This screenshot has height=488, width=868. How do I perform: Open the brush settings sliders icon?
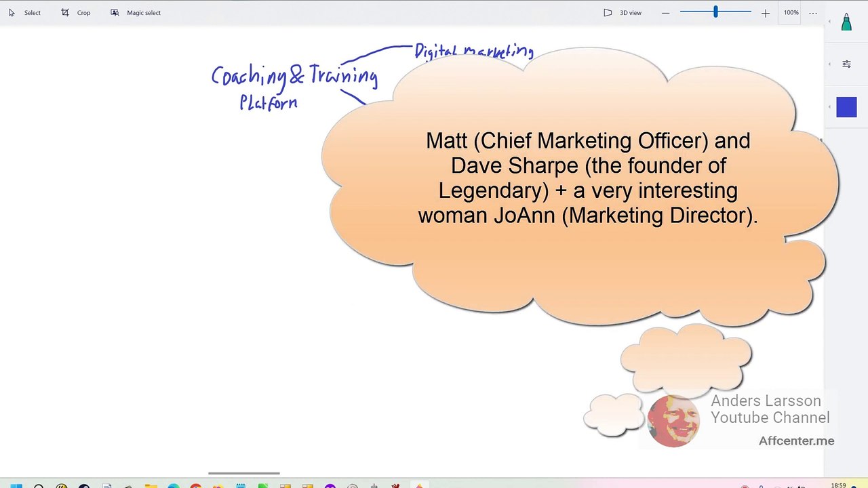pyautogui.click(x=846, y=64)
